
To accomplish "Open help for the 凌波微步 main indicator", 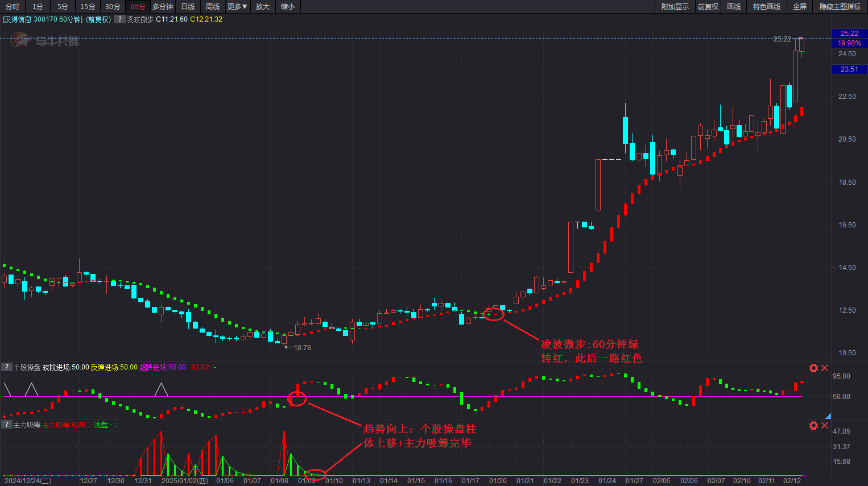I will pos(119,19).
